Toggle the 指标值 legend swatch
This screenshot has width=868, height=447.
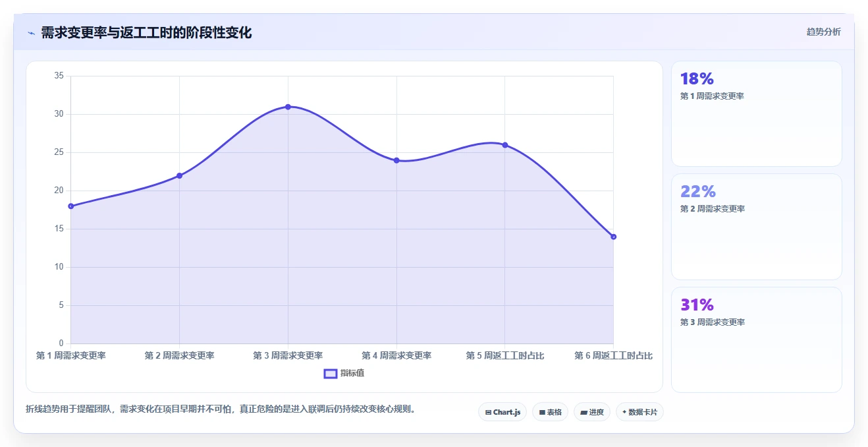(331, 374)
